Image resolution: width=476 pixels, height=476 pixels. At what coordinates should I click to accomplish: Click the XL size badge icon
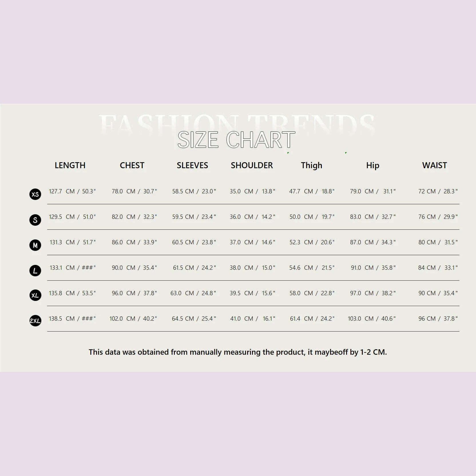tap(35, 295)
